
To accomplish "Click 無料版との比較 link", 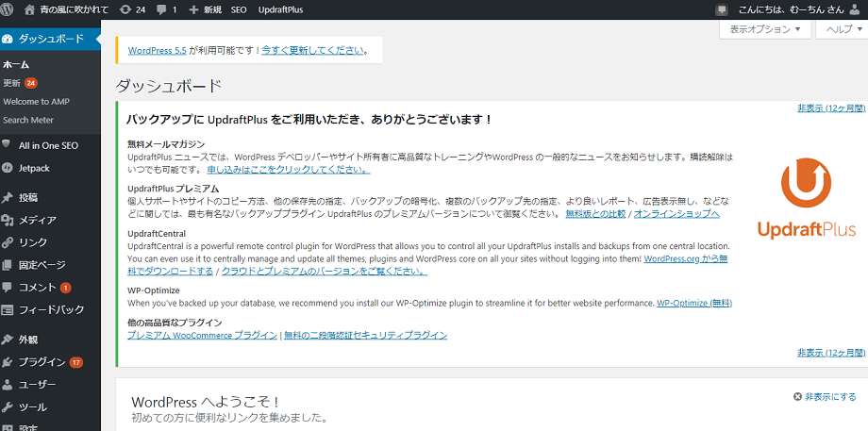I will pyautogui.click(x=595, y=213).
